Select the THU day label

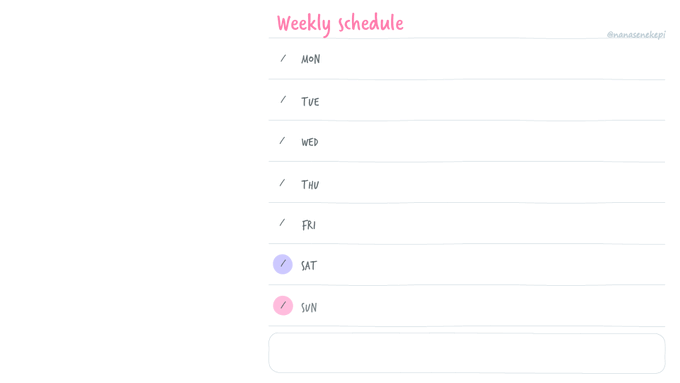pyautogui.click(x=310, y=185)
